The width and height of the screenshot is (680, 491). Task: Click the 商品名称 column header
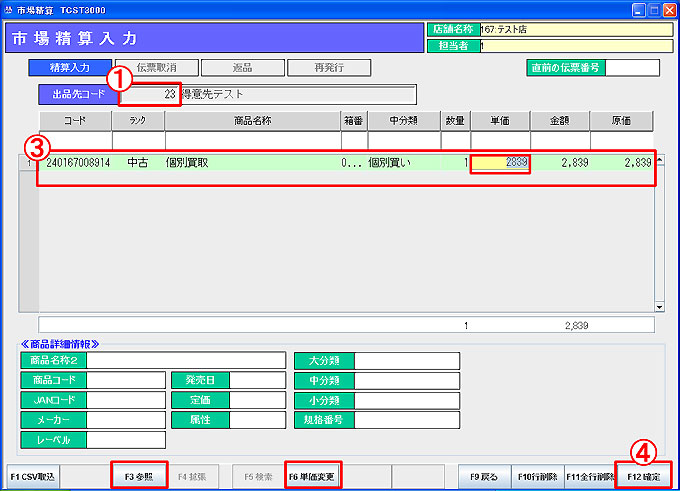point(252,121)
